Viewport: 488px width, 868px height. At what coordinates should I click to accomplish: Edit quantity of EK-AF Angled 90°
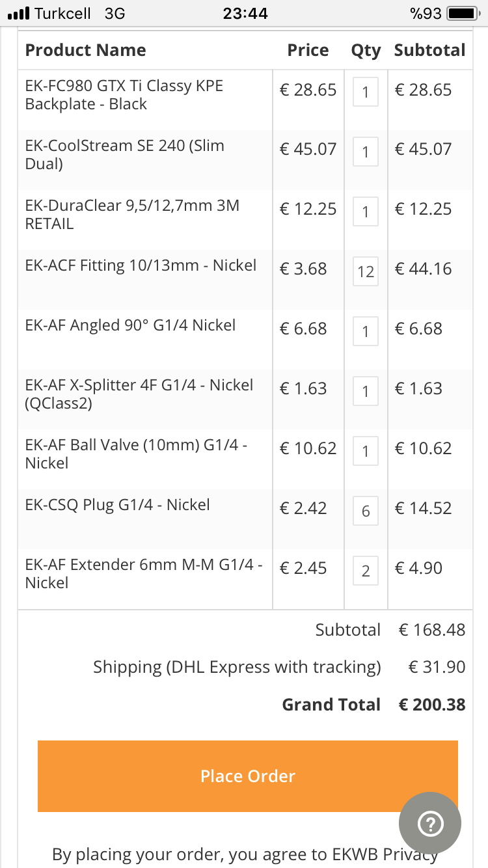(366, 331)
